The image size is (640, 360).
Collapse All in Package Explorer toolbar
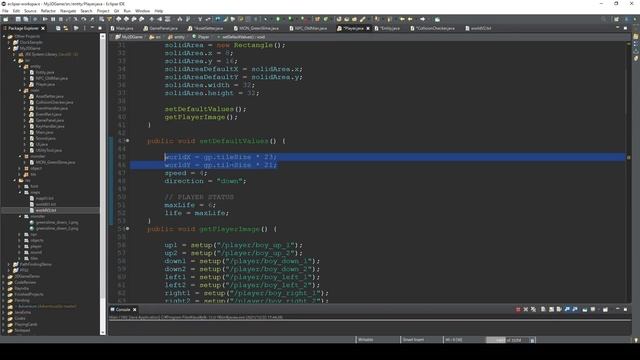pos(58,28)
